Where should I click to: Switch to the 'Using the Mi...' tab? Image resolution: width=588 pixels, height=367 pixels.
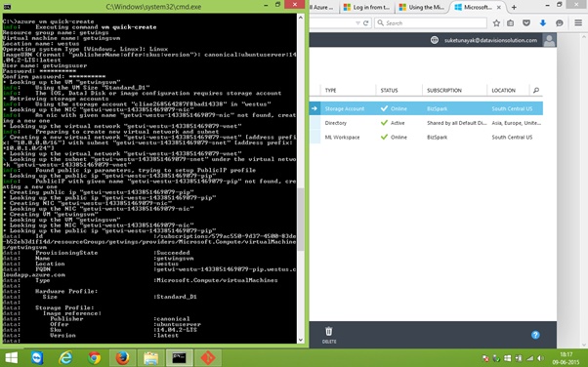click(x=422, y=7)
